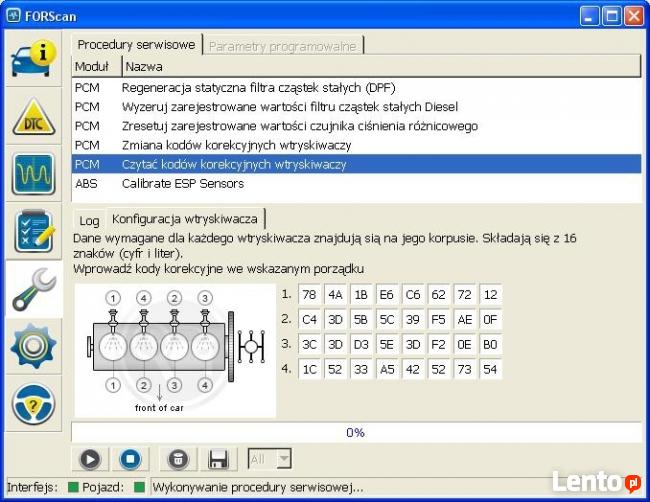
Task: Click the engine injector order diagram
Action: pyautogui.click(x=175, y=351)
